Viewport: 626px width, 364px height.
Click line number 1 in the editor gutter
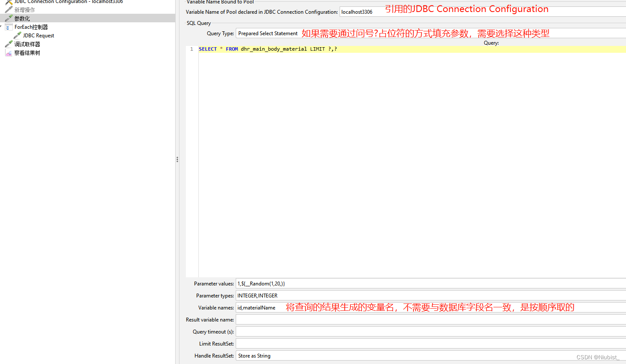191,49
